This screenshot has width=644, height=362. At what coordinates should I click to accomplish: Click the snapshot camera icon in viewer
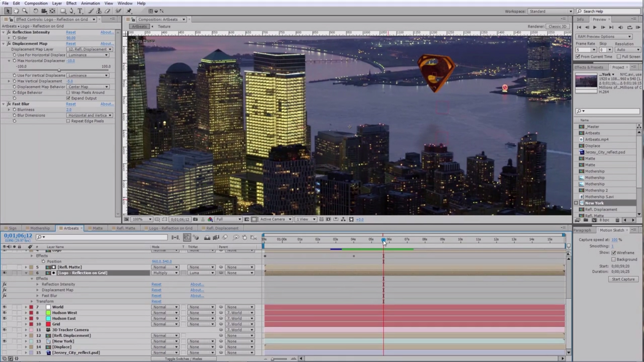195,220
